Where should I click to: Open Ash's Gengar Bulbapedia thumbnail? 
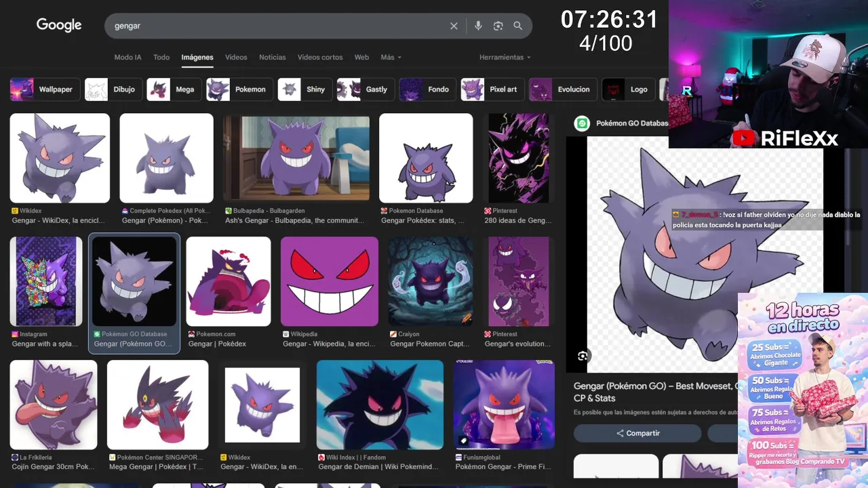[296, 158]
